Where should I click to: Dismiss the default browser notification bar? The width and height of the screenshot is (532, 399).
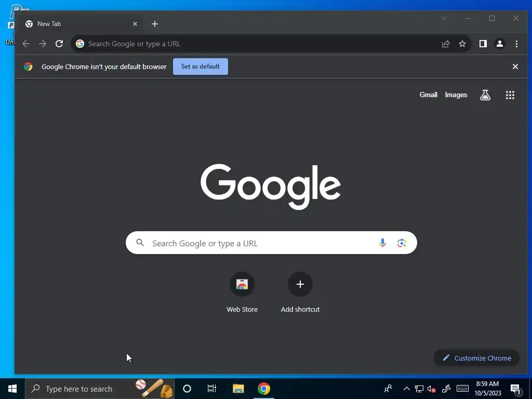515,66
